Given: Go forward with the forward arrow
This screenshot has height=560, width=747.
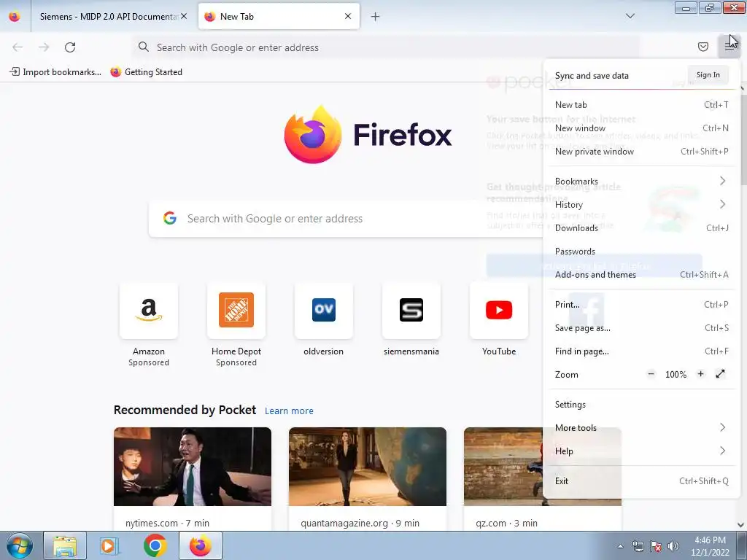Looking at the screenshot, I should [x=44, y=47].
